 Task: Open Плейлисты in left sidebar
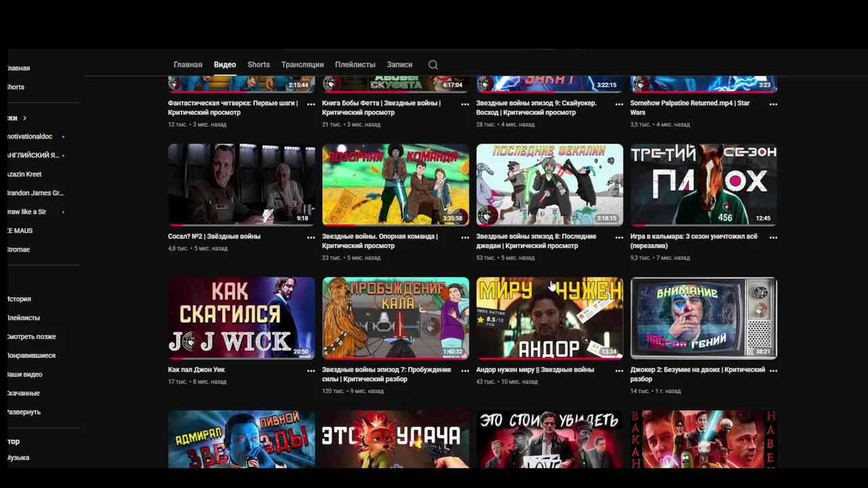pos(24,319)
